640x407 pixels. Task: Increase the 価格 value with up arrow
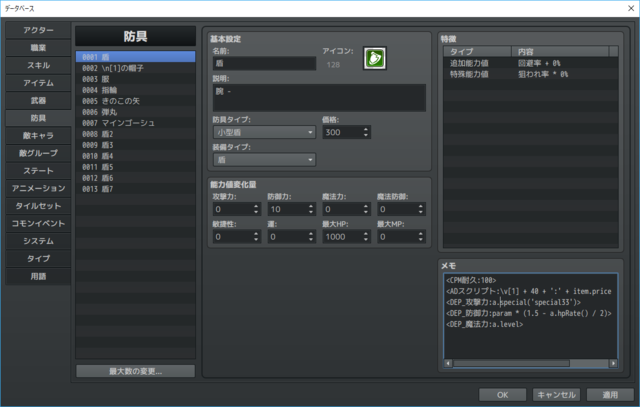(x=366, y=129)
